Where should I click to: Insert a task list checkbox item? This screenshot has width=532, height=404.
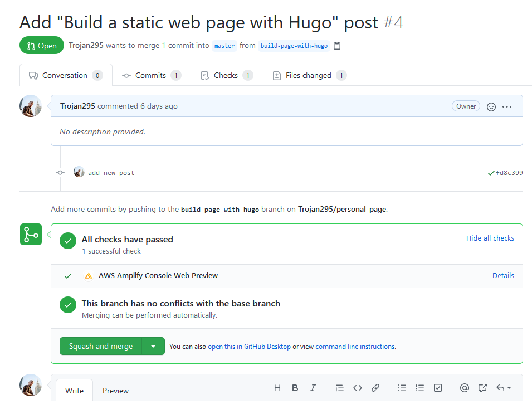[438, 388]
